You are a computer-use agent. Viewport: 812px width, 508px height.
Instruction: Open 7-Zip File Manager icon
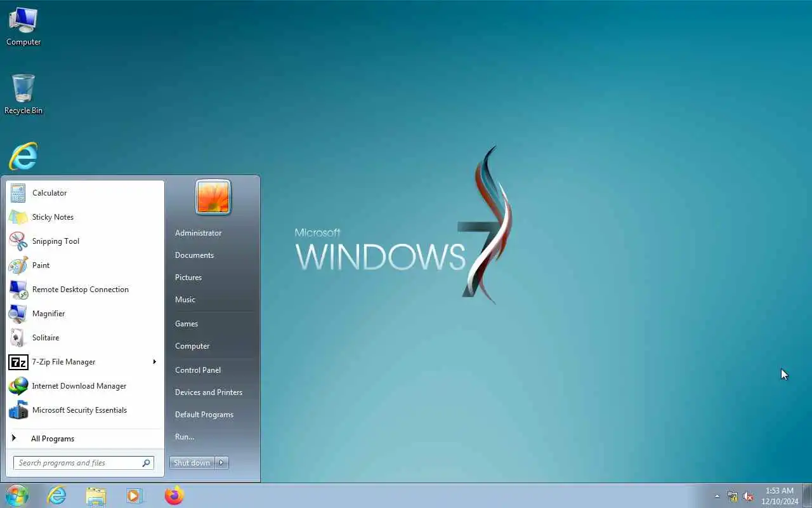[18, 362]
